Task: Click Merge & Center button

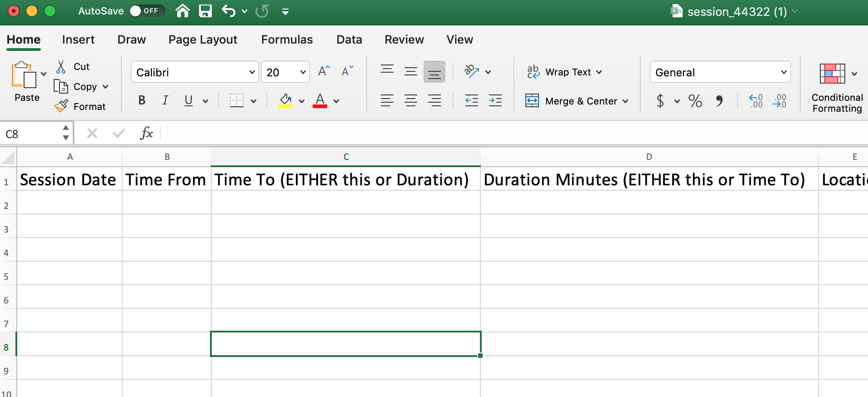Action: coord(571,101)
